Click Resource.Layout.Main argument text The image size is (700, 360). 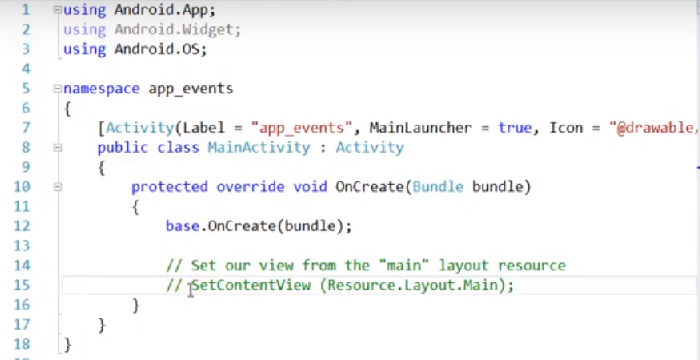point(412,285)
